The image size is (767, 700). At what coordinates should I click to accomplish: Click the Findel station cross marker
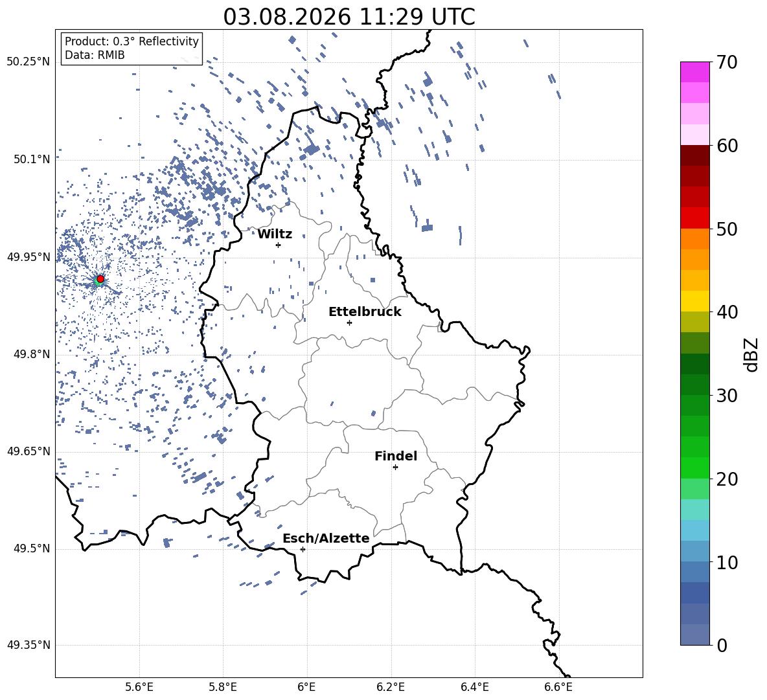click(x=395, y=468)
